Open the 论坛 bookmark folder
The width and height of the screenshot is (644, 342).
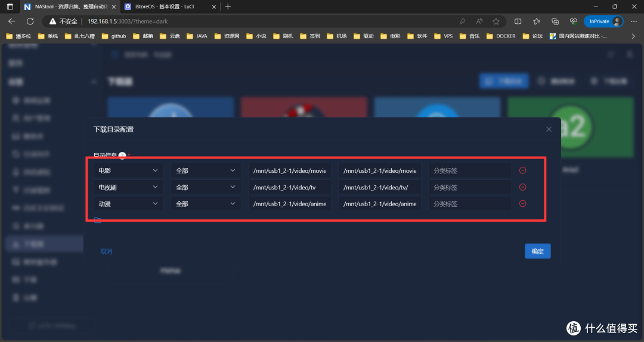pos(532,36)
